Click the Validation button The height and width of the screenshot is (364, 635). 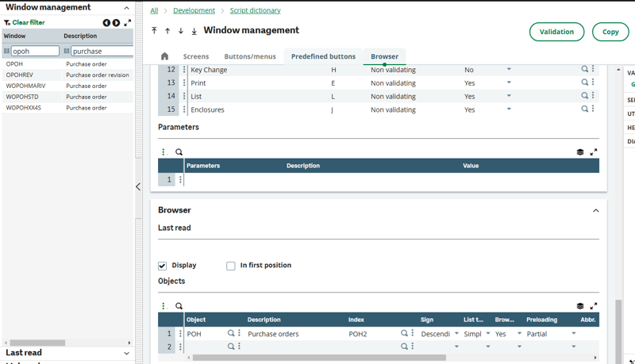click(x=556, y=32)
